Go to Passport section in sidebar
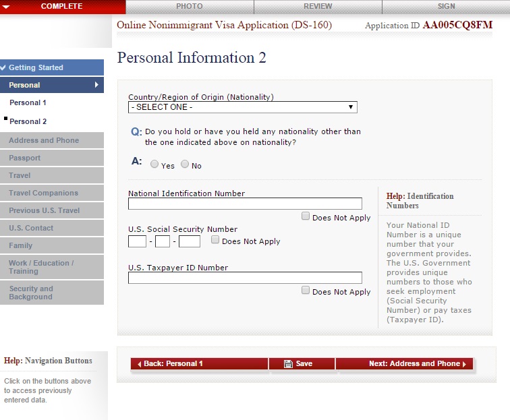 [52, 158]
